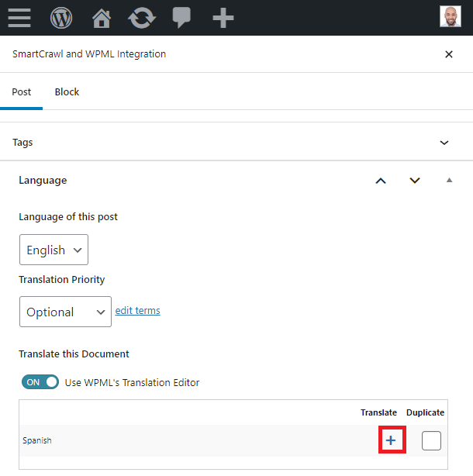Toggle Use WPML's Translation Editor switch
The image size is (473, 476).
(x=40, y=382)
